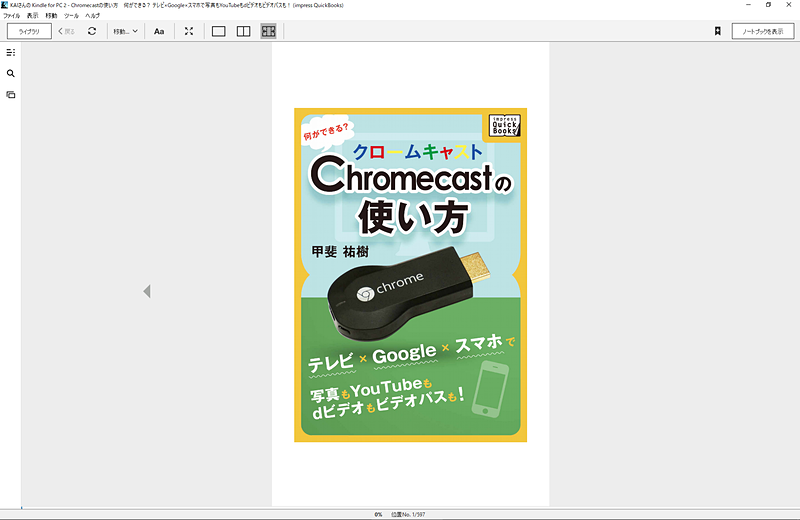Click the sync refresh icon

coord(92,31)
